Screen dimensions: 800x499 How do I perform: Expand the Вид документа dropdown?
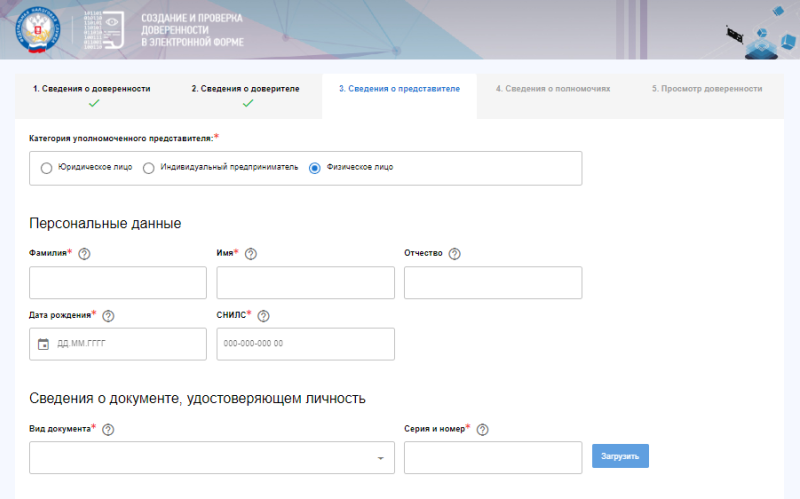click(x=212, y=458)
